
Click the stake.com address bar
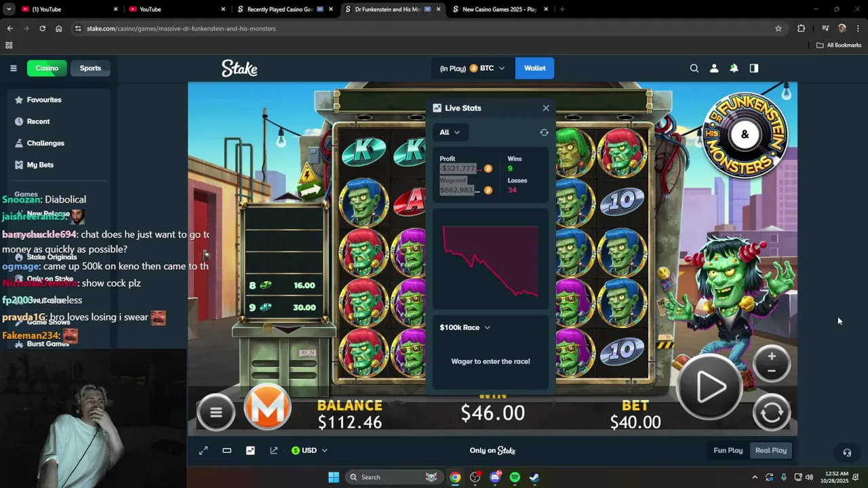tap(427, 28)
